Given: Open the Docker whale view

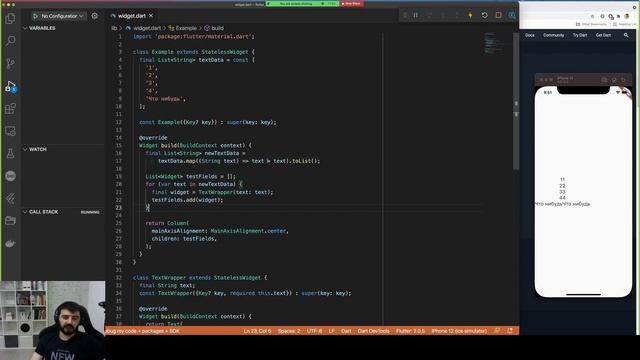Looking at the screenshot, I should pos(11,244).
